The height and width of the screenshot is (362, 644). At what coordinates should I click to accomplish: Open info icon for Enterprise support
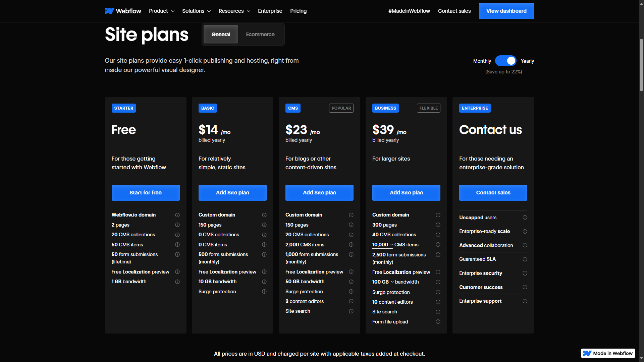coord(525,301)
